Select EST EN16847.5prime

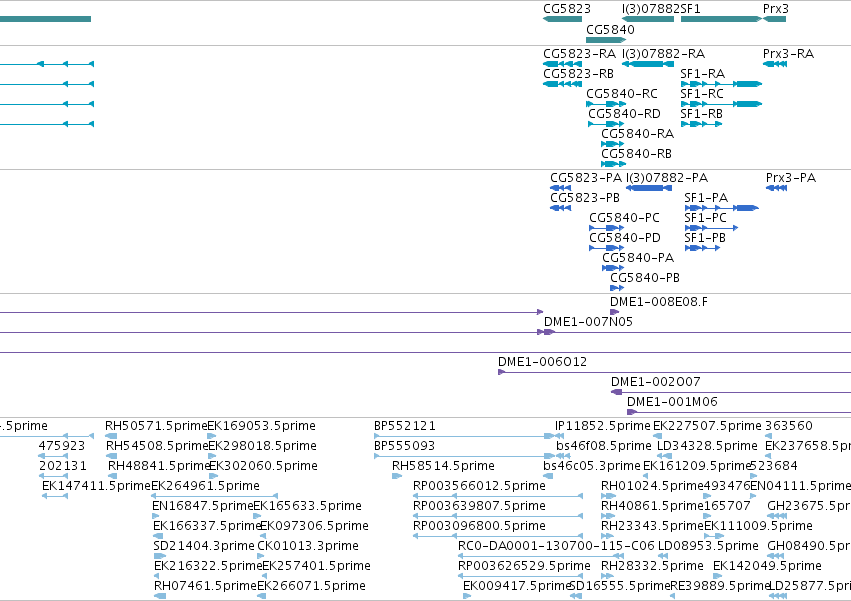click(x=156, y=516)
